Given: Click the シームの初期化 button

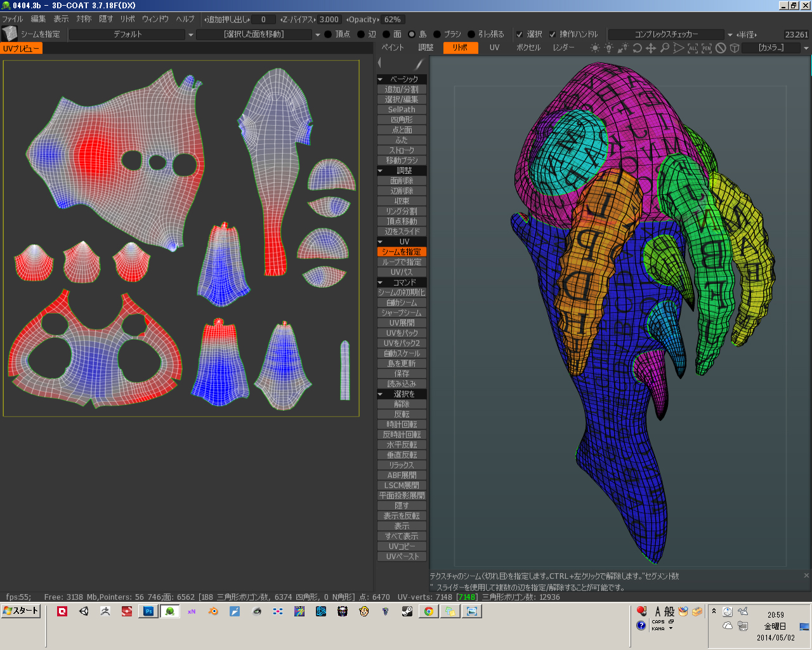Looking at the screenshot, I should click(402, 293).
